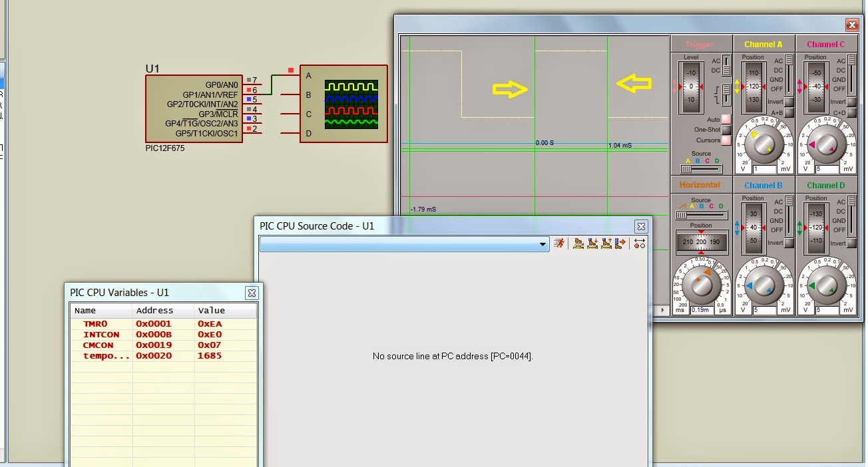Enable A+B summing on Channel A

(x=789, y=114)
